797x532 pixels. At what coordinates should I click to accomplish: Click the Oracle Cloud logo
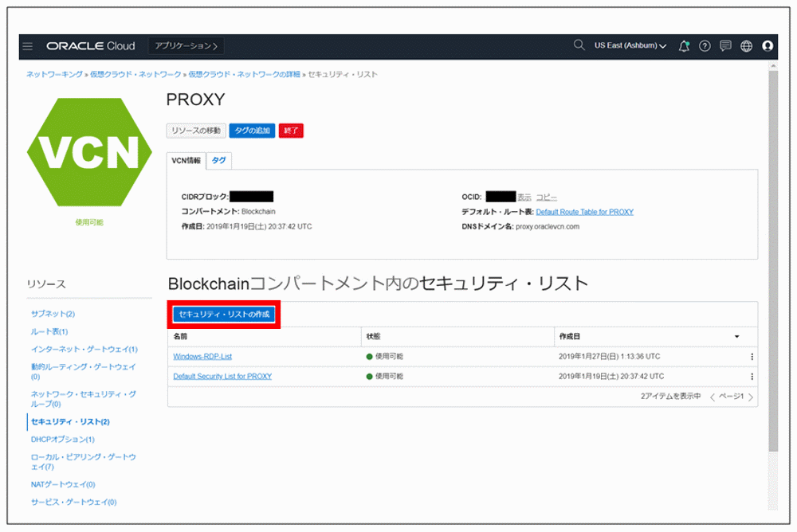pos(89,45)
